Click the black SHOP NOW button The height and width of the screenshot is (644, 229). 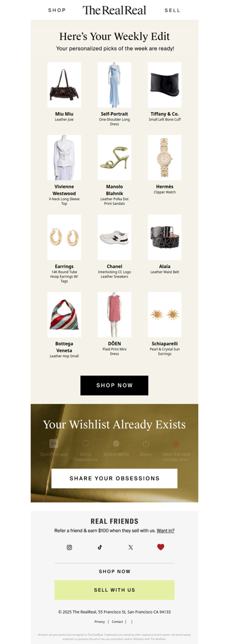[x=114, y=385]
